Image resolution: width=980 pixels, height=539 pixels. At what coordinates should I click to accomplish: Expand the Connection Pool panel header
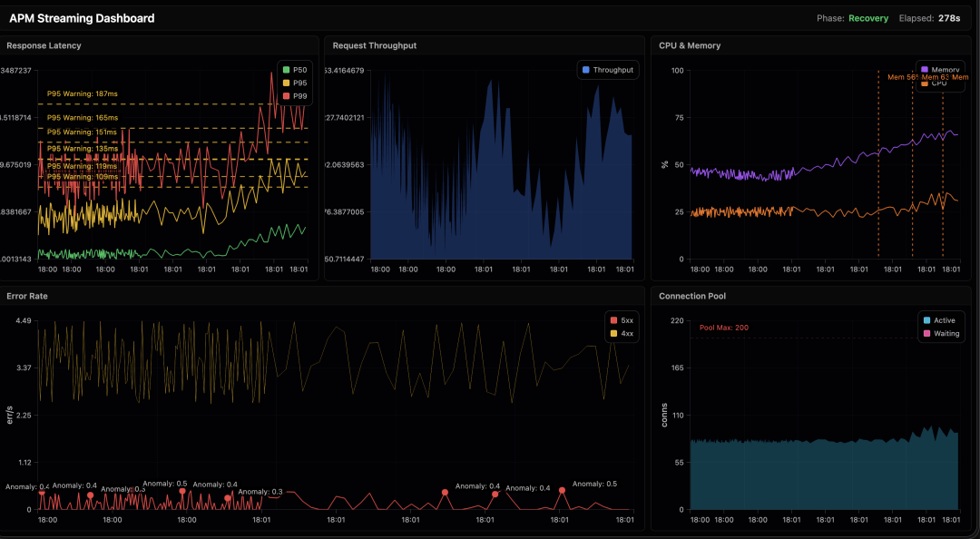pos(692,296)
